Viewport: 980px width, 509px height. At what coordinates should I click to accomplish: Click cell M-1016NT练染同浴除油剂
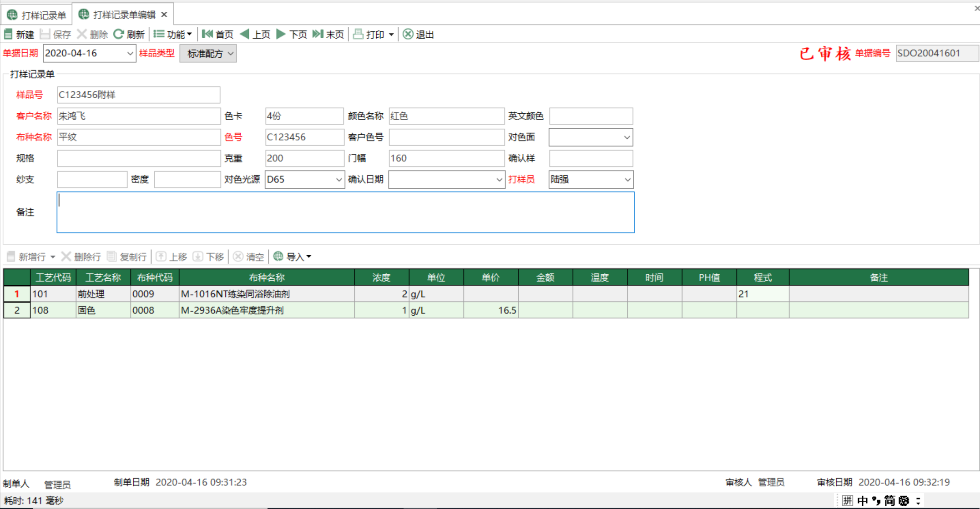click(267, 294)
